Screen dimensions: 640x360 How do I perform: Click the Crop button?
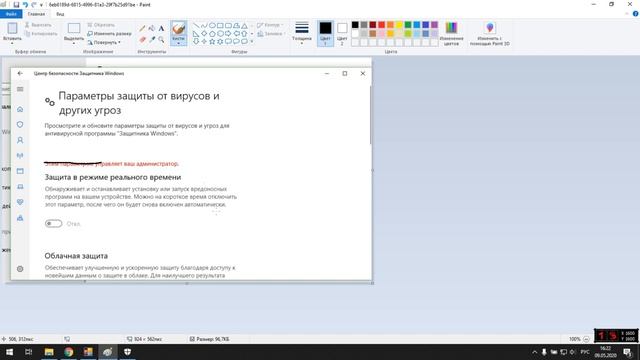click(x=101, y=25)
